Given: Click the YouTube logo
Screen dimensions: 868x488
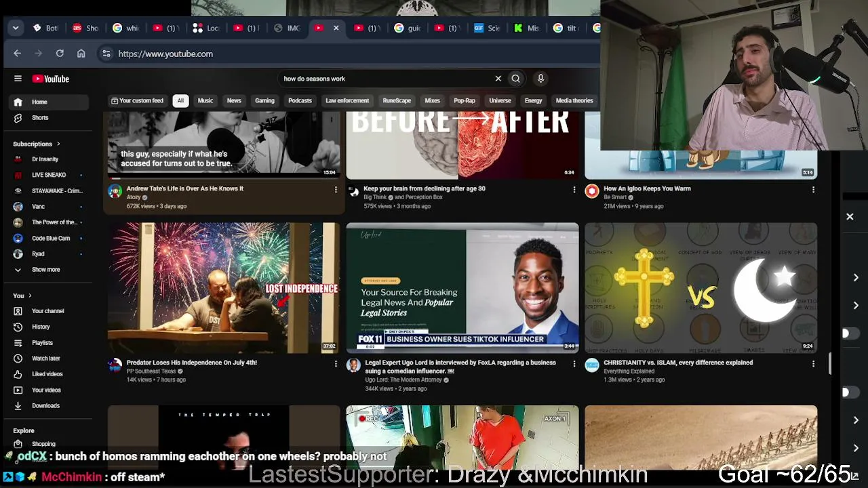Looking at the screenshot, I should click(x=51, y=79).
